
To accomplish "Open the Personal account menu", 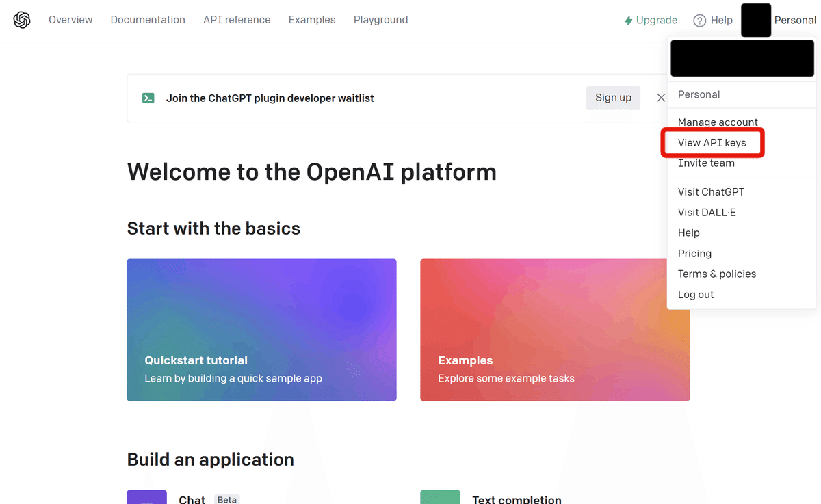I will coord(795,20).
